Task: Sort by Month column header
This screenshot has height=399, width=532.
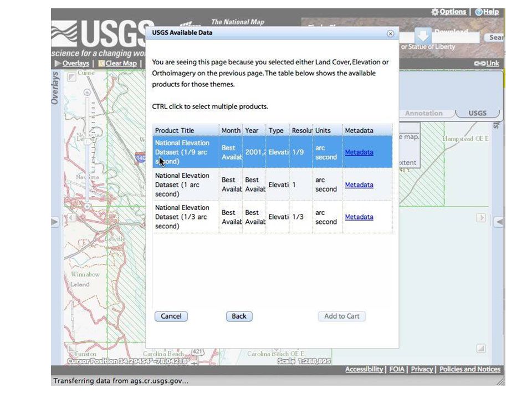Action: tap(231, 130)
